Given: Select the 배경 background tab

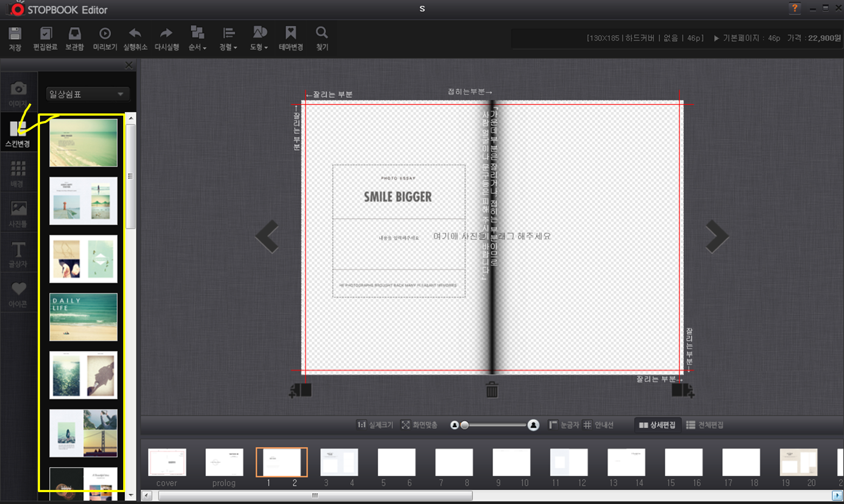Looking at the screenshot, I should tap(18, 173).
